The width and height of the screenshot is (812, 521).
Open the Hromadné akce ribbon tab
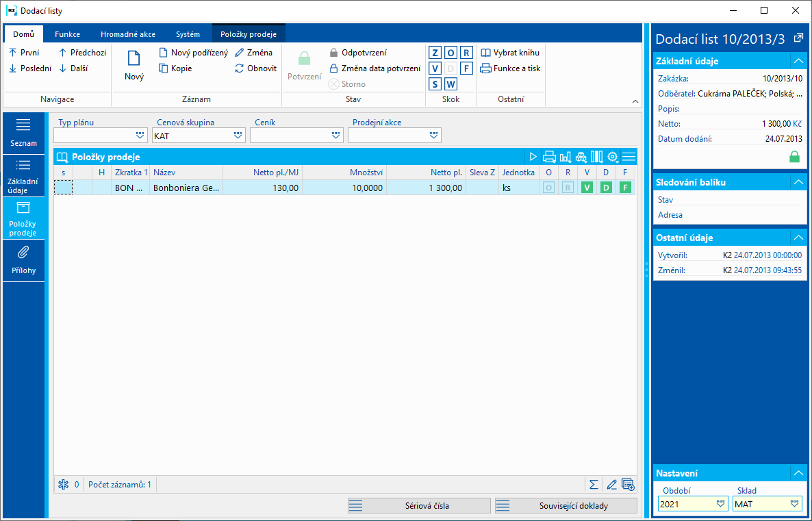(128, 34)
